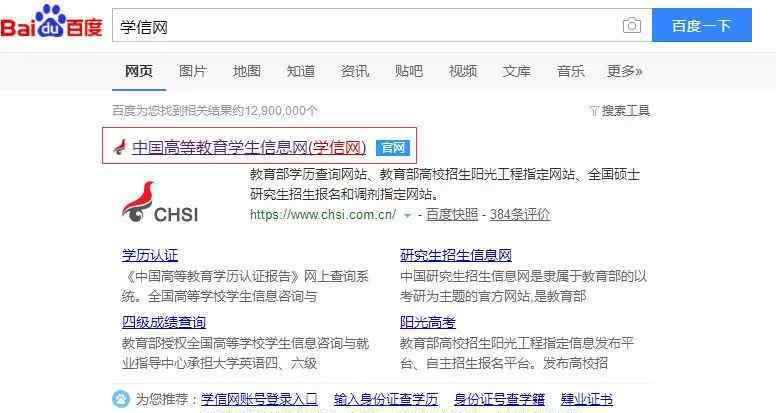
Task: Click 身份证号查学籍 recommendation
Action: pyautogui.click(x=499, y=399)
